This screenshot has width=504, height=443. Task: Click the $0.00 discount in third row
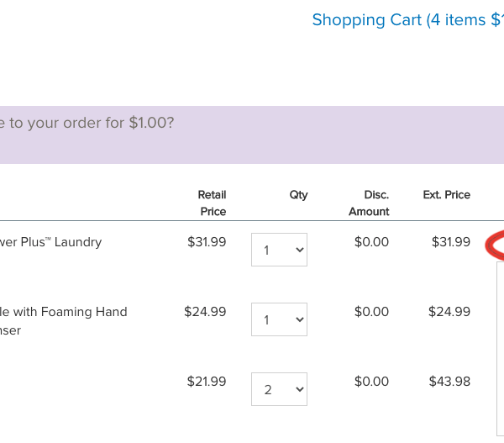pyautogui.click(x=371, y=382)
